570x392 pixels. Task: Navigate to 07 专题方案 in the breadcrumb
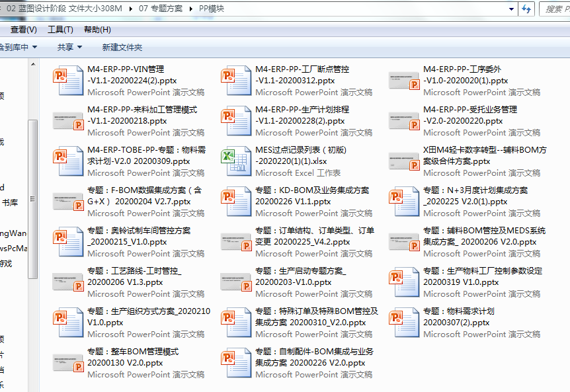(161, 9)
